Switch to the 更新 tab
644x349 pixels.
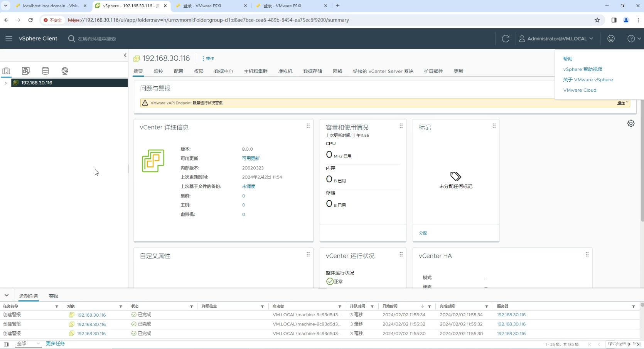point(459,71)
